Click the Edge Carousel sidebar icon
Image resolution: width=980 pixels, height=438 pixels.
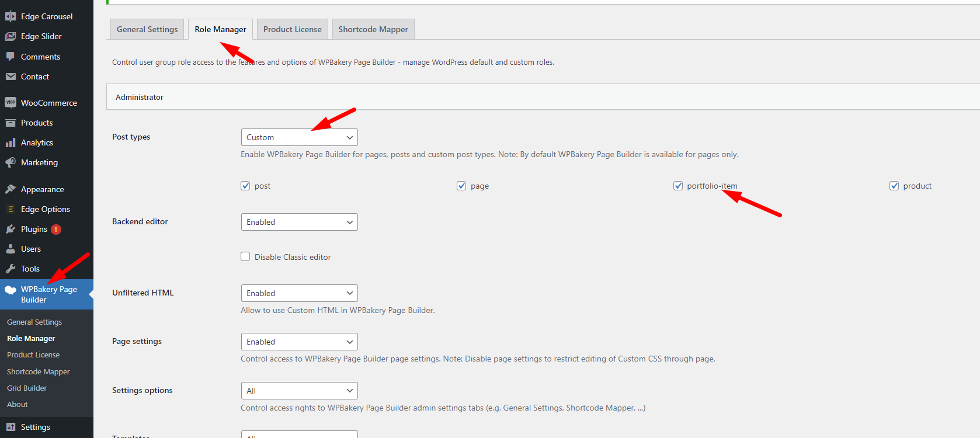[11, 16]
